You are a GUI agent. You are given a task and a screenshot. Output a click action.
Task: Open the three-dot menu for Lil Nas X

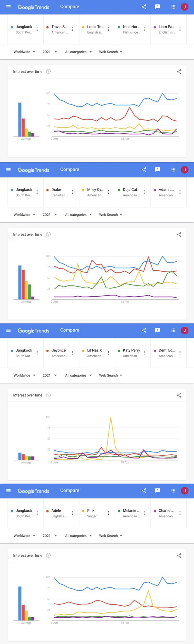pyautogui.click(x=109, y=353)
